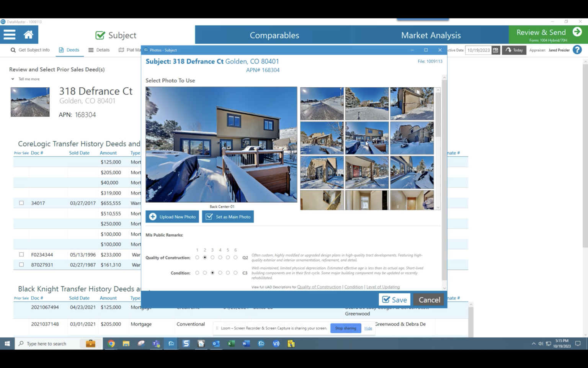The width and height of the screenshot is (588, 368).
Task: Click the Today clock button
Action: pos(514,50)
